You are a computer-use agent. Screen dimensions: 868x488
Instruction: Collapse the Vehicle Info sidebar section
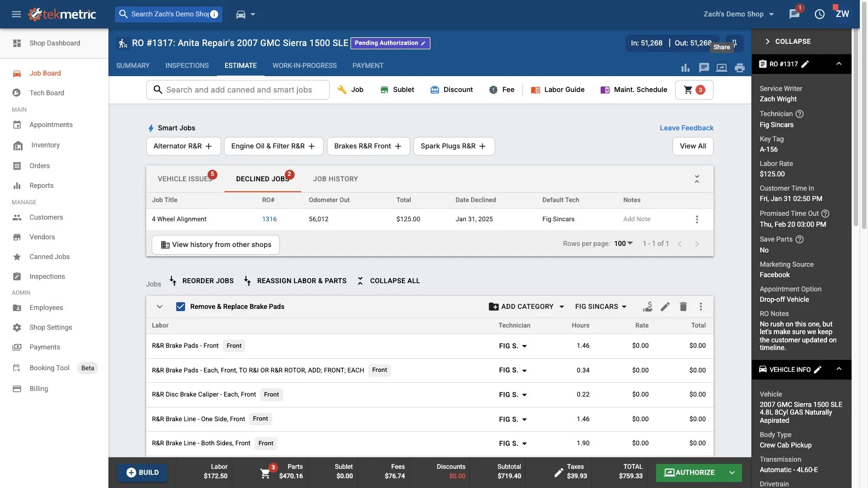coord(838,370)
